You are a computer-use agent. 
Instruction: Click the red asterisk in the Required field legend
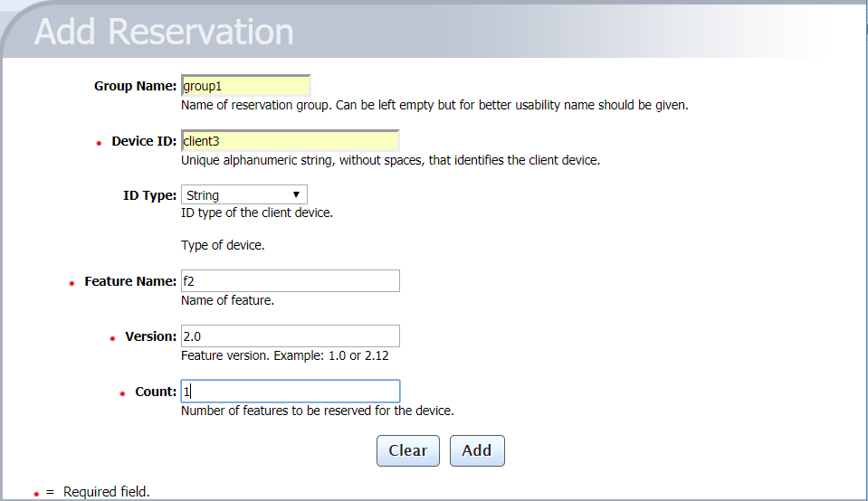point(36,494)
